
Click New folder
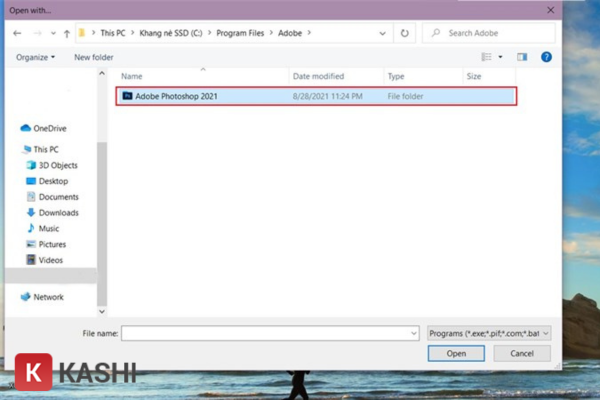coord(94,57)
